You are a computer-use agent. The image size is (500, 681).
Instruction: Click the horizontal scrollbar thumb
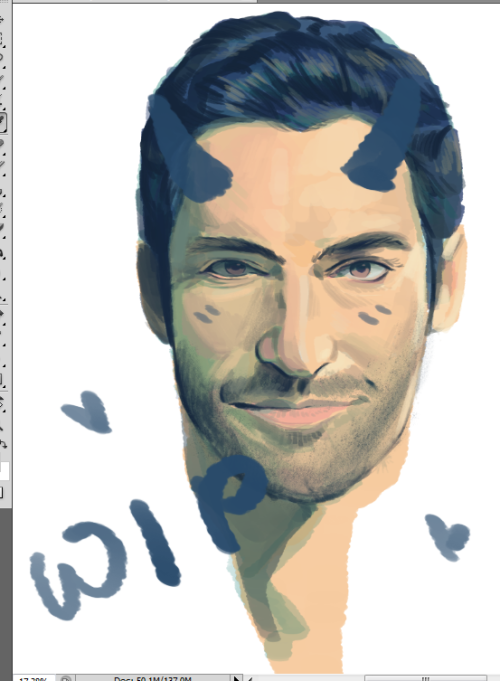424,678
